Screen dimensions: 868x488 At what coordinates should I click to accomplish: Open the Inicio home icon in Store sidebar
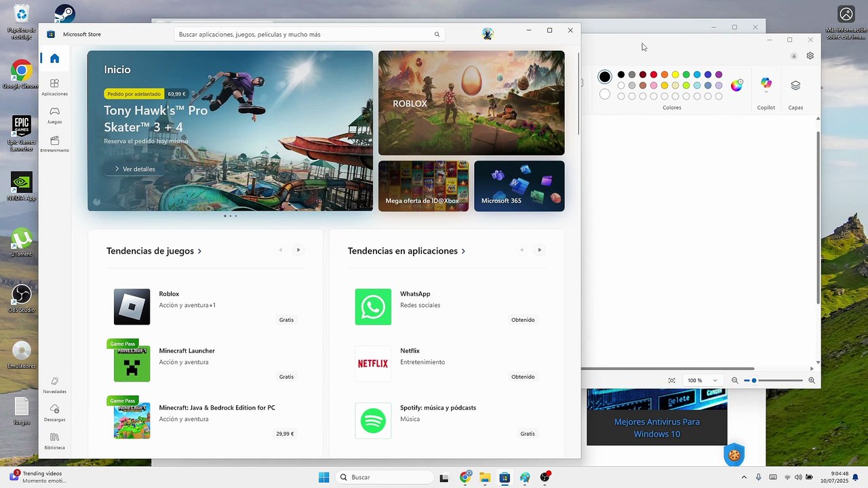54,58
